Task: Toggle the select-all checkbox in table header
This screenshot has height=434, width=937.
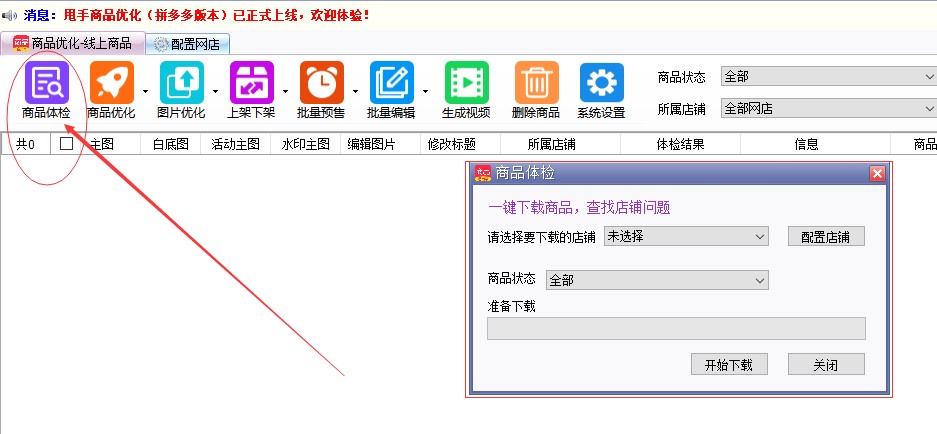Action: (x=66, y=143)
